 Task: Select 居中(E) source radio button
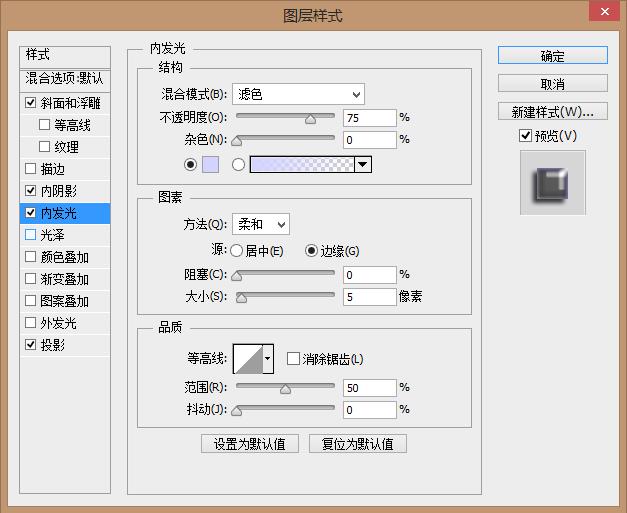pyautogui.click(x=236, y=251)
